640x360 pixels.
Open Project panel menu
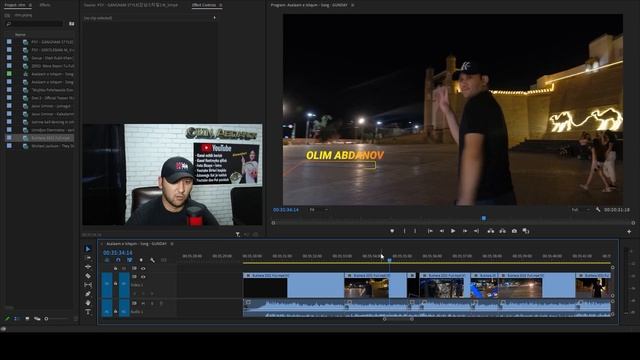point(31,5)
